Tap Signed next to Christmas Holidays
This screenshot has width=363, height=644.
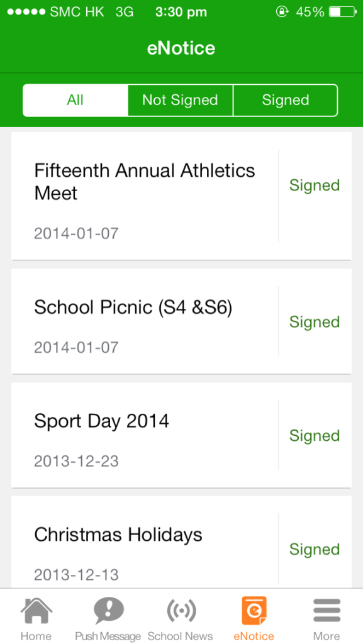pyautogui.click(x=314, y=549)
